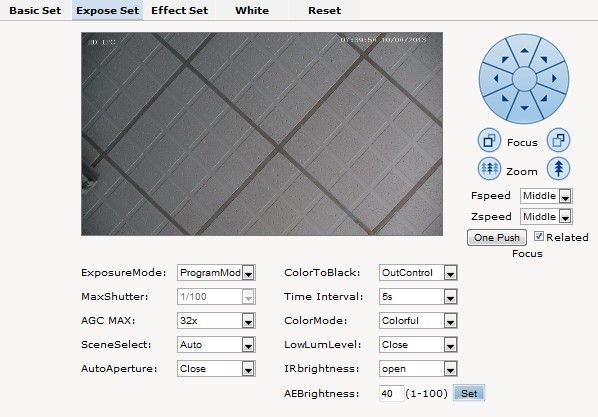Click focus icon left of Focus label
The image size is (598, 417).
[x=489, y=140]
